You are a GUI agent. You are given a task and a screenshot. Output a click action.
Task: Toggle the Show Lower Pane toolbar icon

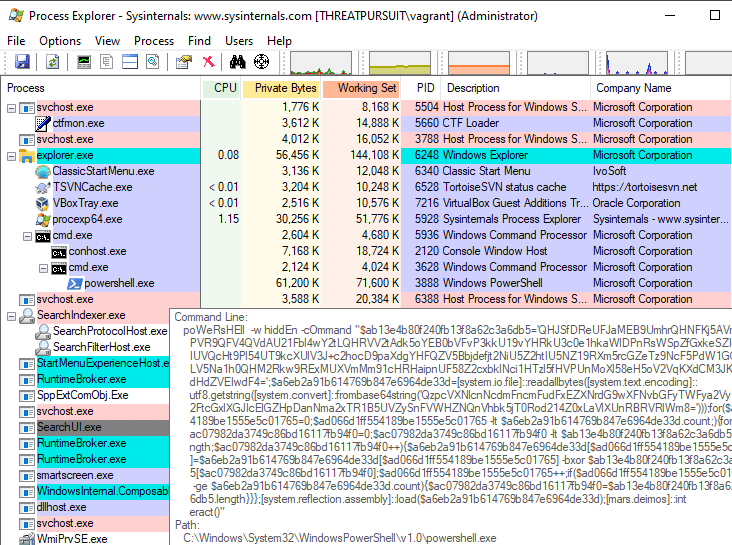131,62
